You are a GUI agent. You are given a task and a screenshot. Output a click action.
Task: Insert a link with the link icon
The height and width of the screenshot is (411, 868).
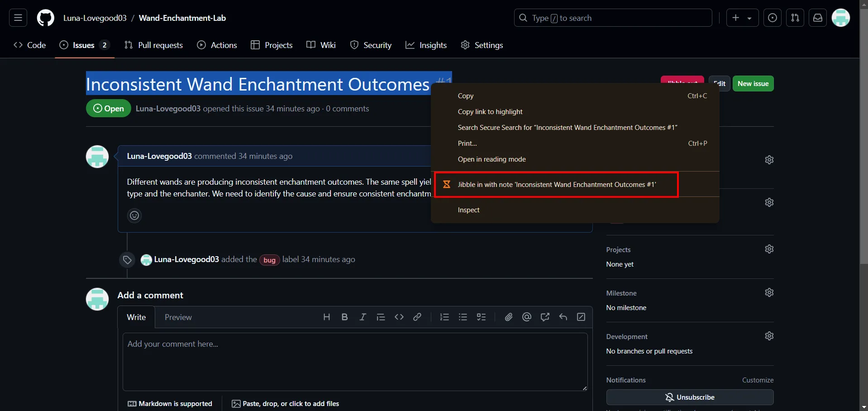click(x=417, y=317)
